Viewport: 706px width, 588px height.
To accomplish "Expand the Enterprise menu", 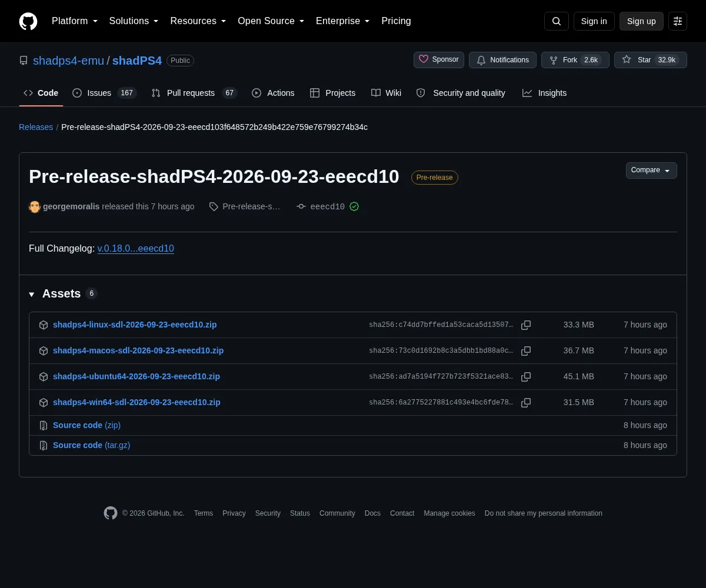I will coord(343,21).
